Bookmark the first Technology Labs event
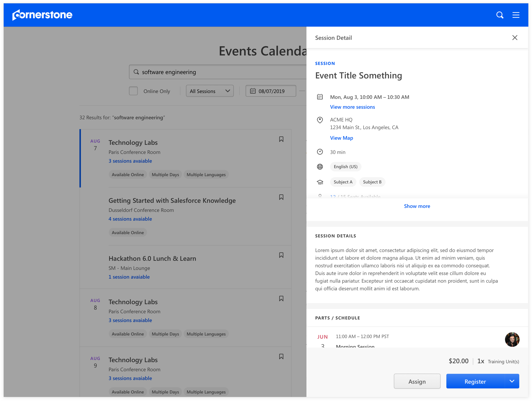 coord(281,139)
